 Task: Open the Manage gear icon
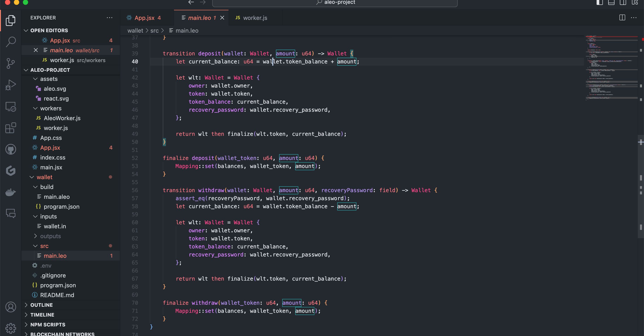[x=11, y=328]
